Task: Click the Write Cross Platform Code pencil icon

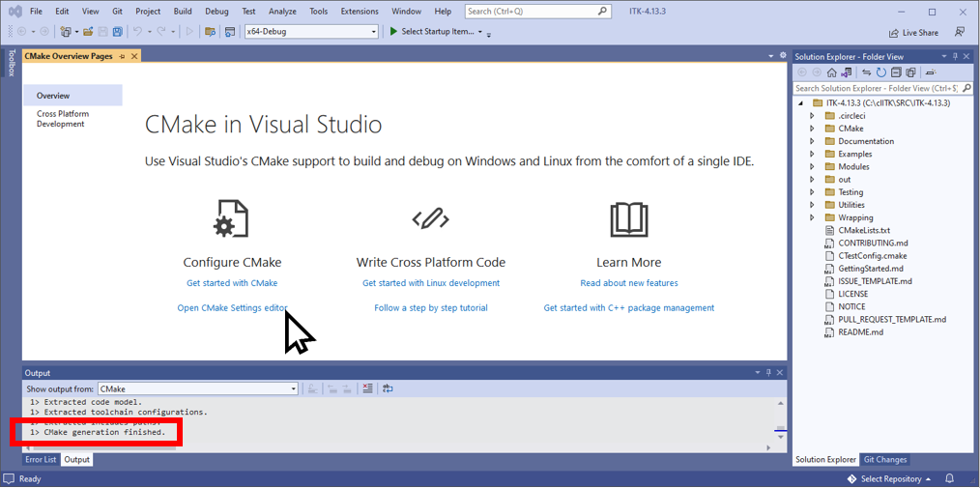Action: point(431,218)
